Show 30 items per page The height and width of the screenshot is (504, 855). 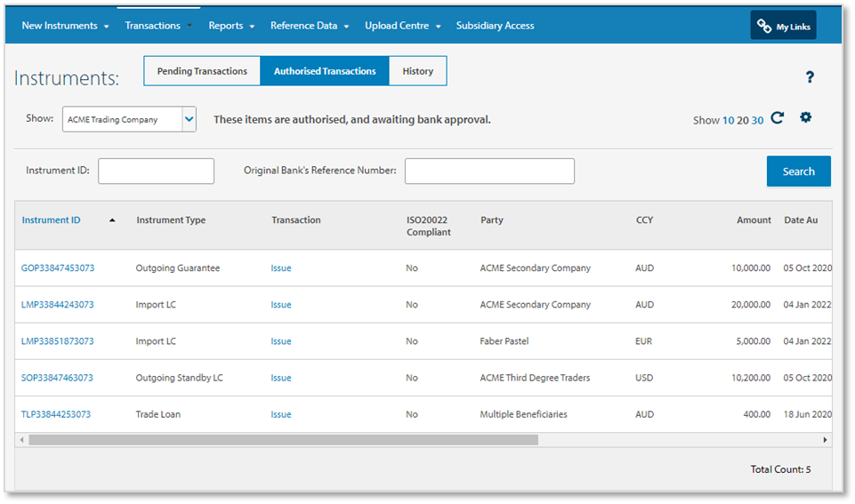click(x=757, y=120)
